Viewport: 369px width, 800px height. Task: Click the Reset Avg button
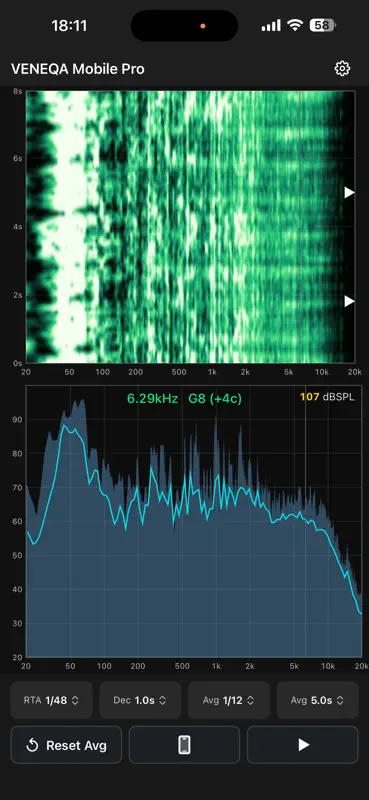pyautogui.click(x=66, y=744)
